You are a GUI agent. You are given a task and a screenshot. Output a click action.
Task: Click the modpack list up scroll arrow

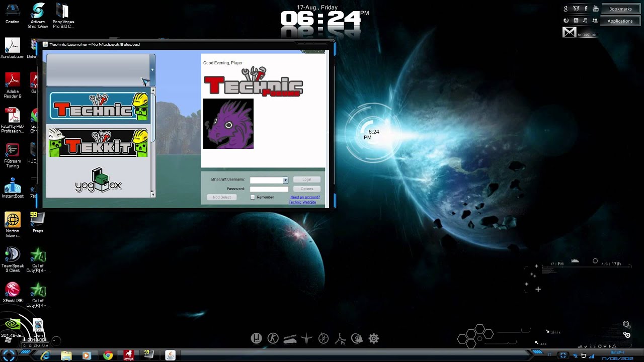pos(153,90)
